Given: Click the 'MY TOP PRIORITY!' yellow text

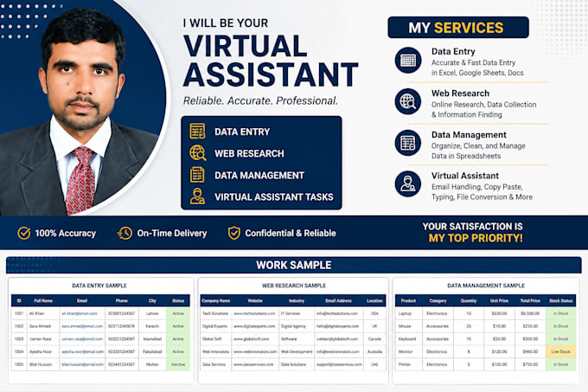Looking at the screenshot, I should coord(476,238).
